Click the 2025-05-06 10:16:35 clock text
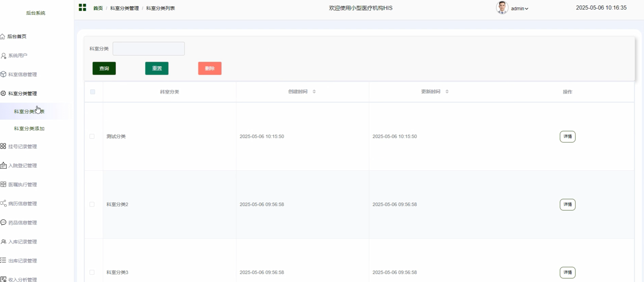Viewport: 644px width, 282px height. [601, 7]
